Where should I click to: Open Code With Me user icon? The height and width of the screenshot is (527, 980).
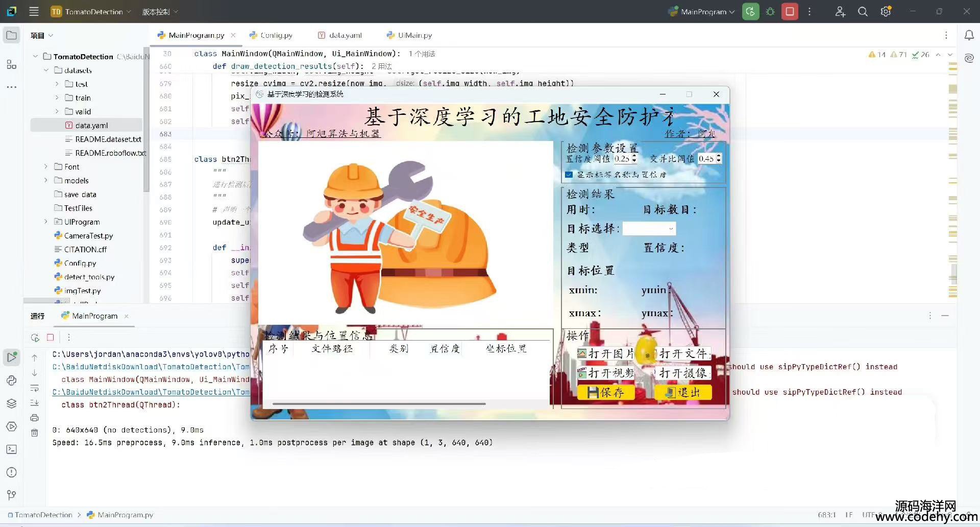point(840,11)
